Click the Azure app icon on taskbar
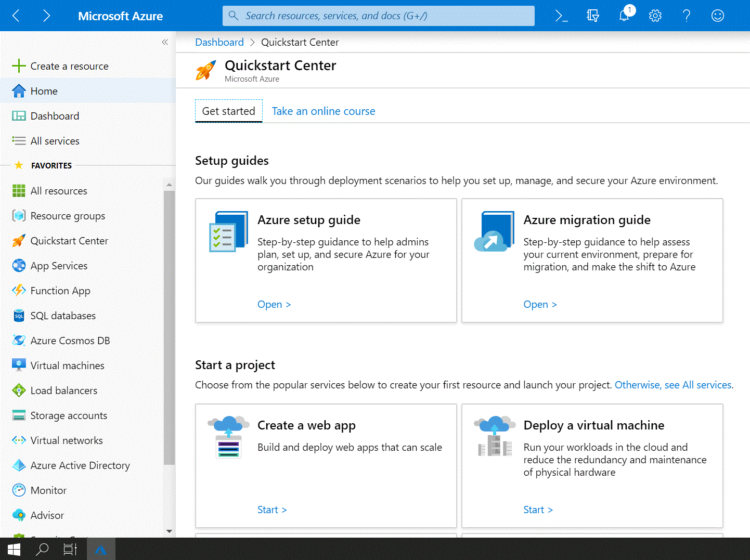 (101, 549)
